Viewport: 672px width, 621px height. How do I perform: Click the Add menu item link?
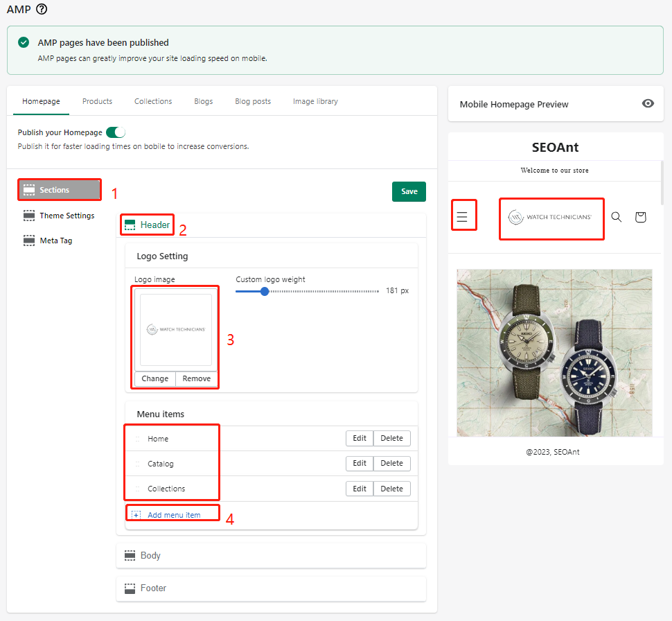pyautogui.click(x=174, y=515)
